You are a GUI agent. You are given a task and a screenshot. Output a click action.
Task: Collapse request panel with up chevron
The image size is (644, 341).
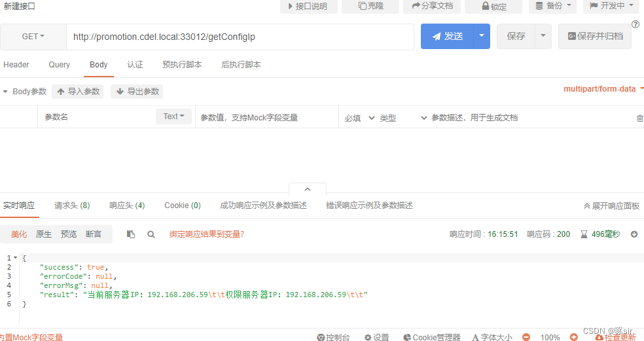click(x=308, y=189)
